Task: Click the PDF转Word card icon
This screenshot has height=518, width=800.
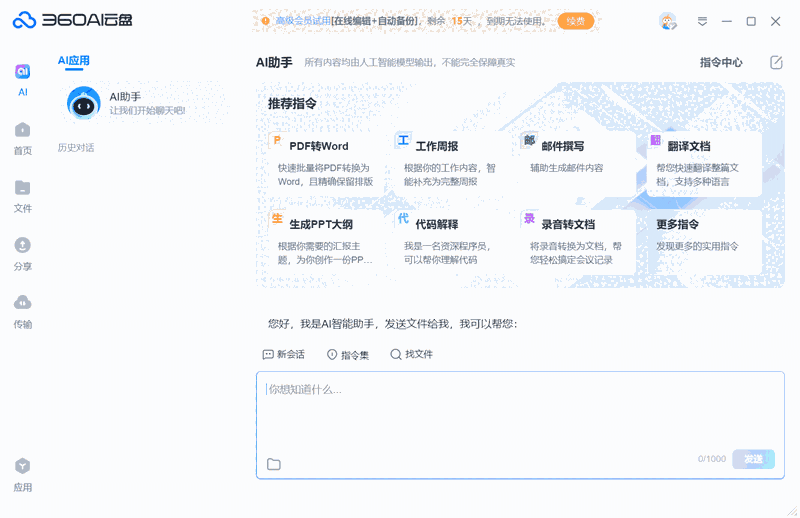Action: point(277,140)
